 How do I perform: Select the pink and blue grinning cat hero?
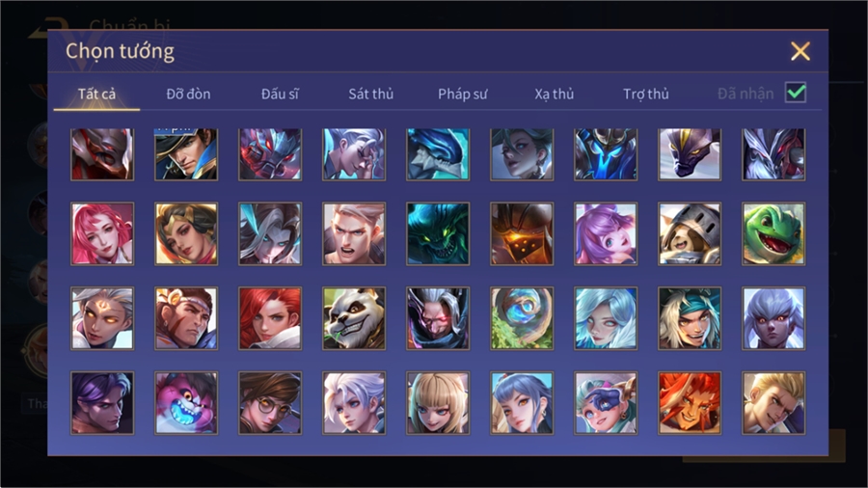(186, 403)
